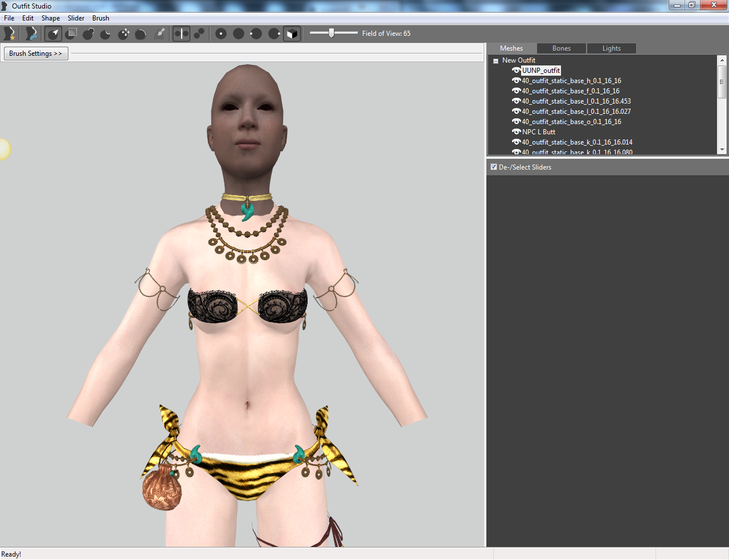Image resolution: width=729 pixels, height=560 pixels.
Task: Select 40_outfit_static_base_h_0.1_16_16 in mesh list
Action: tap(571, 81)
